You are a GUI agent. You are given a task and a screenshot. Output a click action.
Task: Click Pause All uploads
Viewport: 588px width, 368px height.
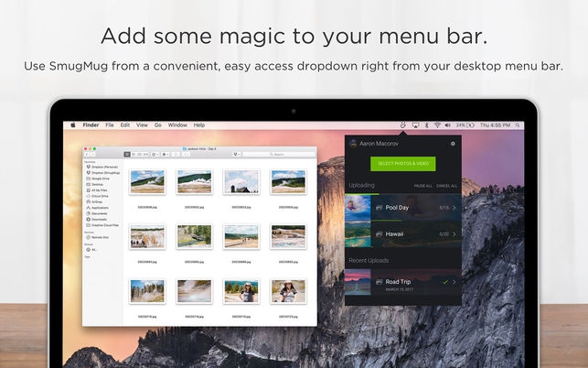coord(423,186)
